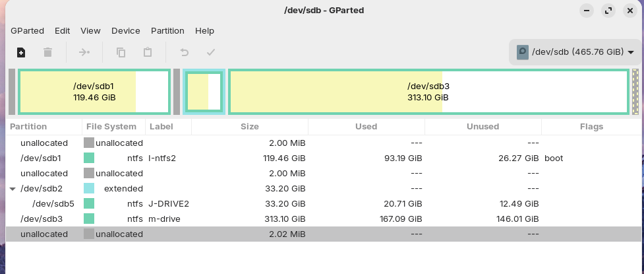Click the Resize/Move toolbar icon
Viewport: 644px width, 274px height.
[84, 52]
